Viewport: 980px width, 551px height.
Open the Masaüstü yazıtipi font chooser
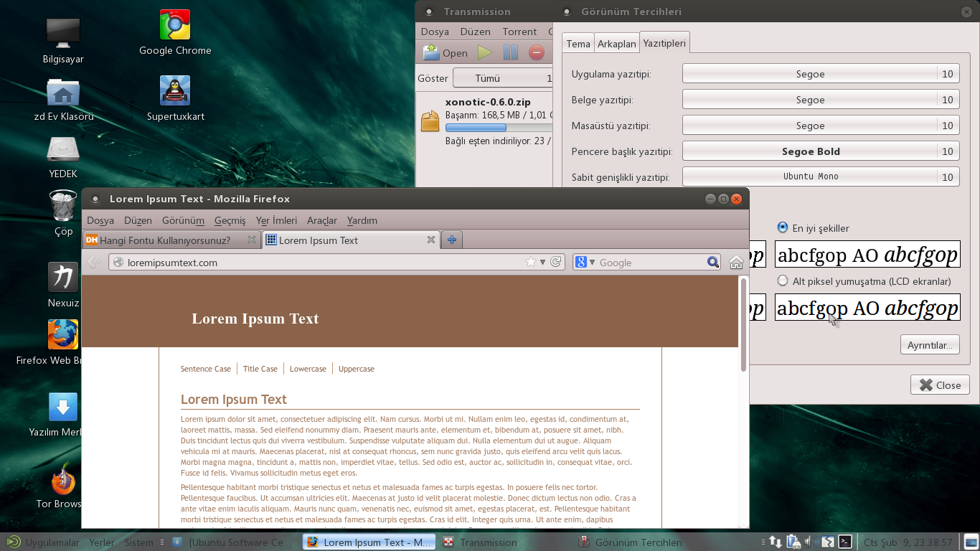pos(821,126)
